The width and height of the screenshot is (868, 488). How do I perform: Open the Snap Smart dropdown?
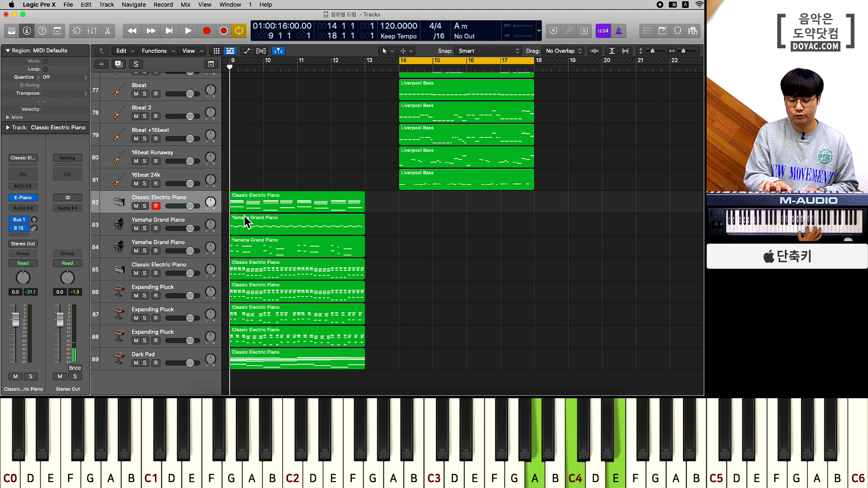[x=488, y=51]
